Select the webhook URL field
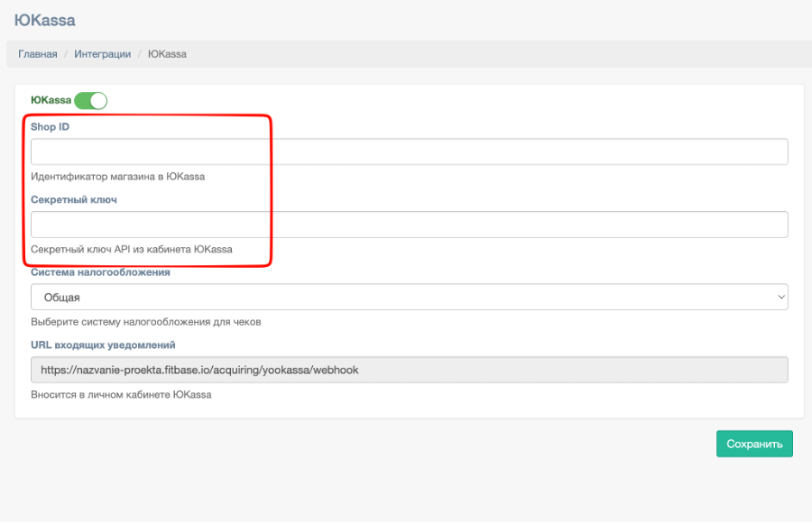Viewport: 812px width, 523px height. (x=409, y=370)
